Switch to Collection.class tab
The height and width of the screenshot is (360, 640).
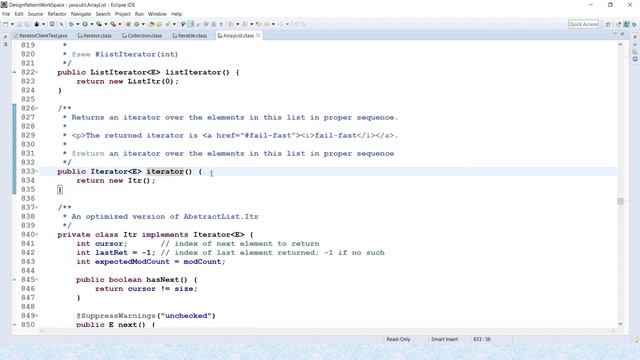click(142, 36)
